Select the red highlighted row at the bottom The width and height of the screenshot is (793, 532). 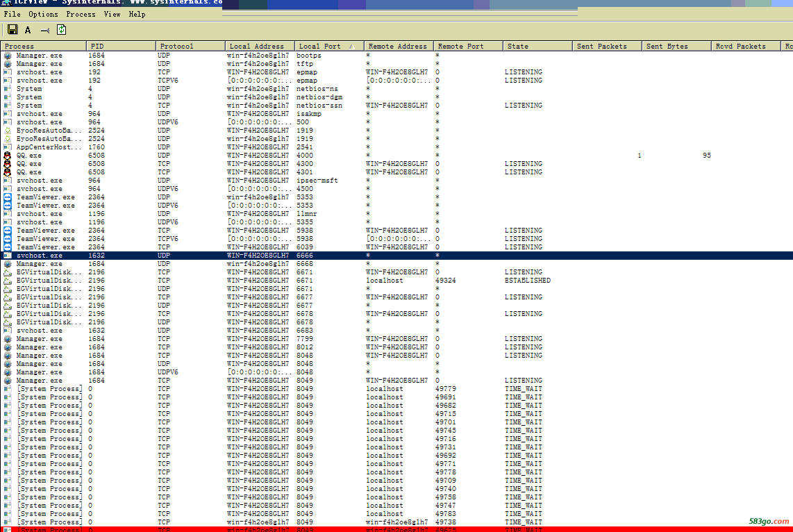point(278,529)
